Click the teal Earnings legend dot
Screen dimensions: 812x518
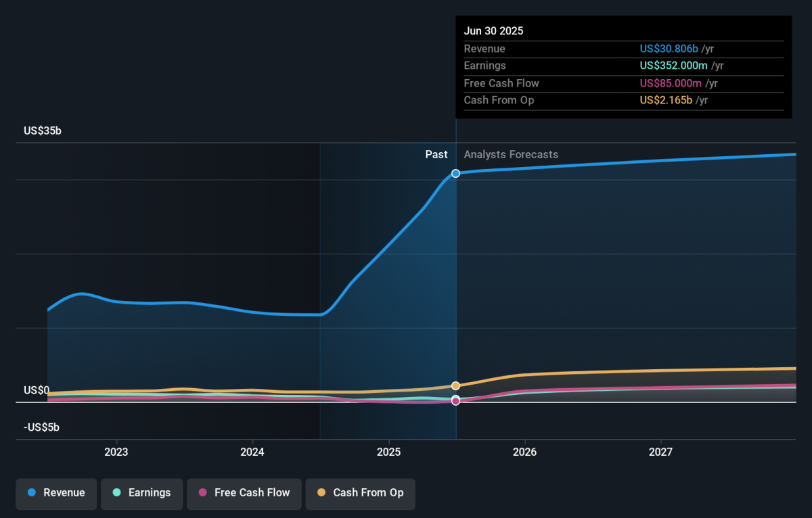tap(117, 493)
